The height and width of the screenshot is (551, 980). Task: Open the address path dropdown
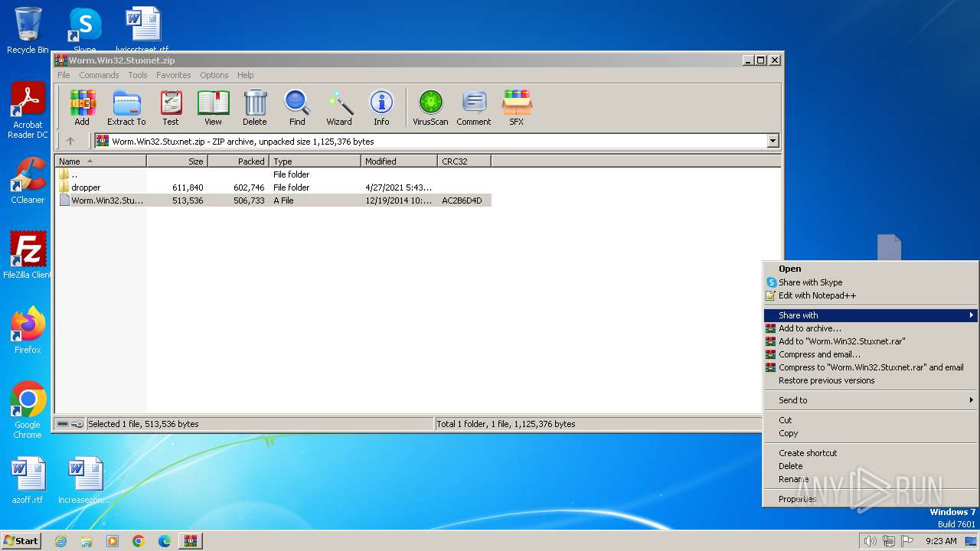(x=773, y=141)
